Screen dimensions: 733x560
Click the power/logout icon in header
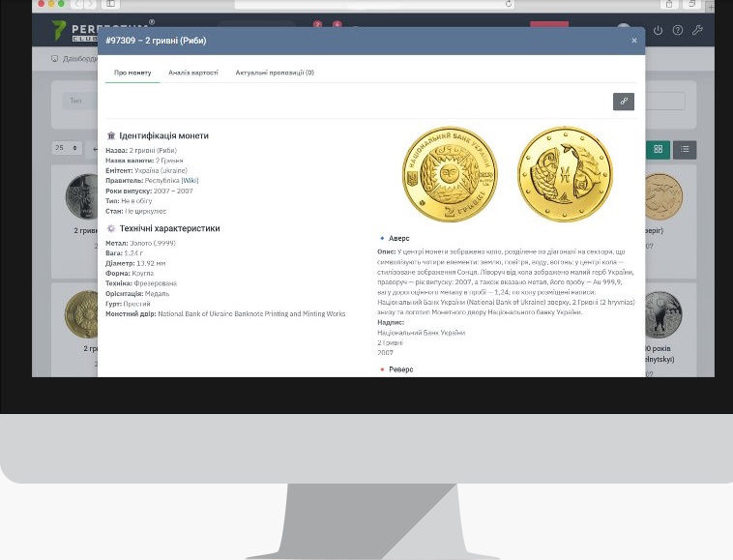pyautogui.click(x=658, y=31)
